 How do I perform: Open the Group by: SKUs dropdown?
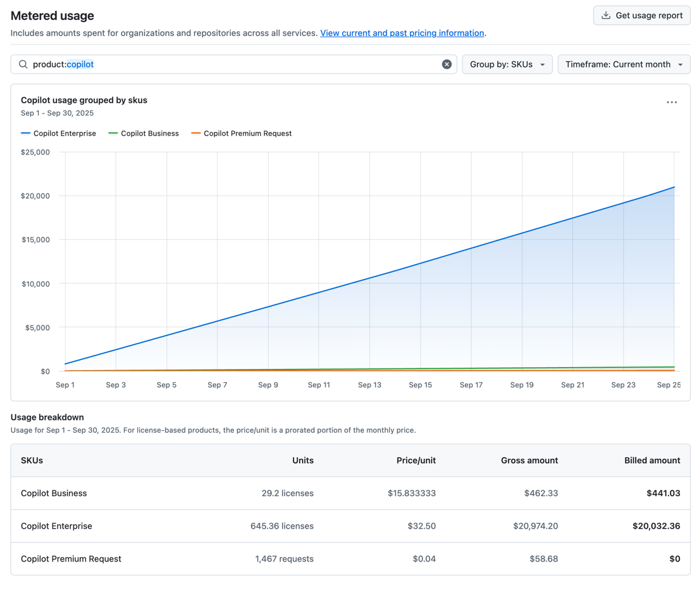[x=507, y=64]
